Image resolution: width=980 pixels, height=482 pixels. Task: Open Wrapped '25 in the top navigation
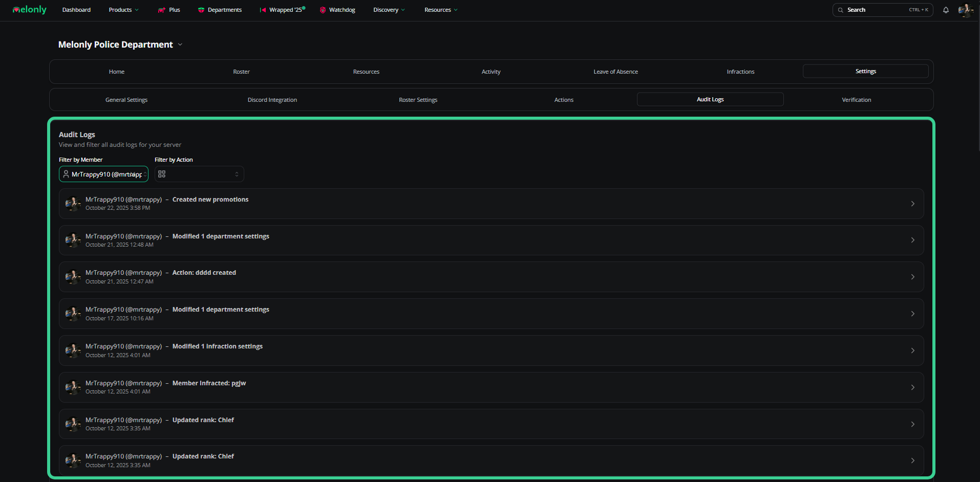[282, 10]
